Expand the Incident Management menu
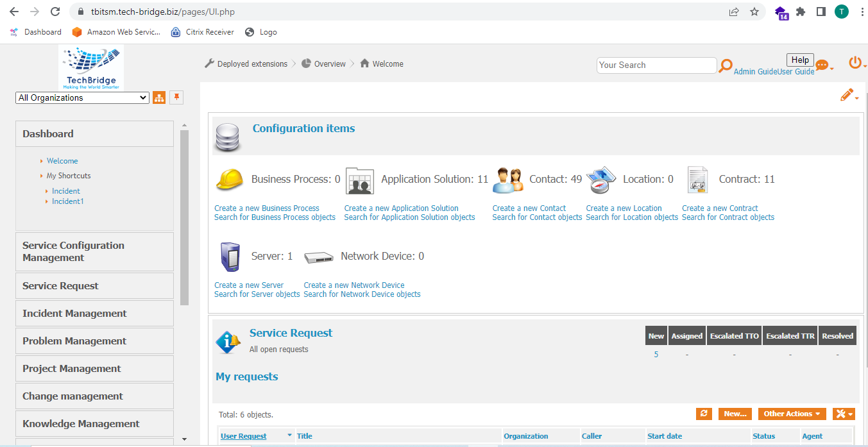868x447 pixels. click(x=94, y=313)
